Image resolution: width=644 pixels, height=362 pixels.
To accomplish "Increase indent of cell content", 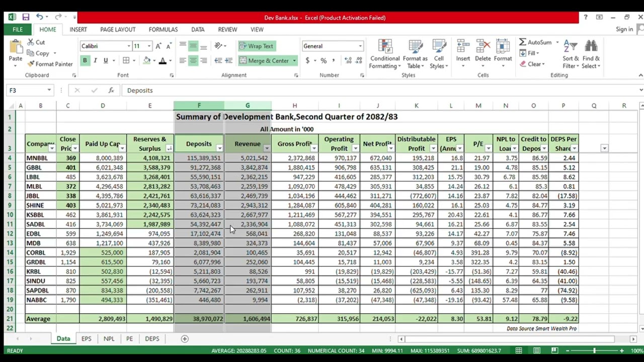I will pos(228,61).
